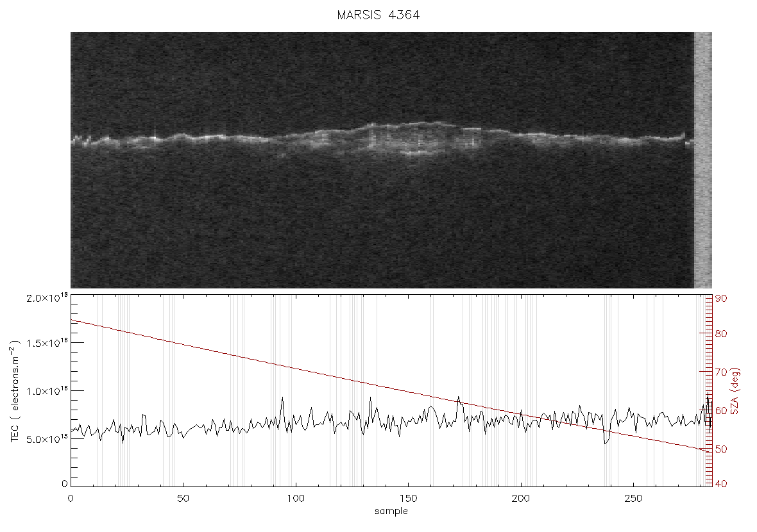757x532 pixels.
Task: Click the y-axis tick label 2.0×10¹⁶
Action: [x=47, y=297]
